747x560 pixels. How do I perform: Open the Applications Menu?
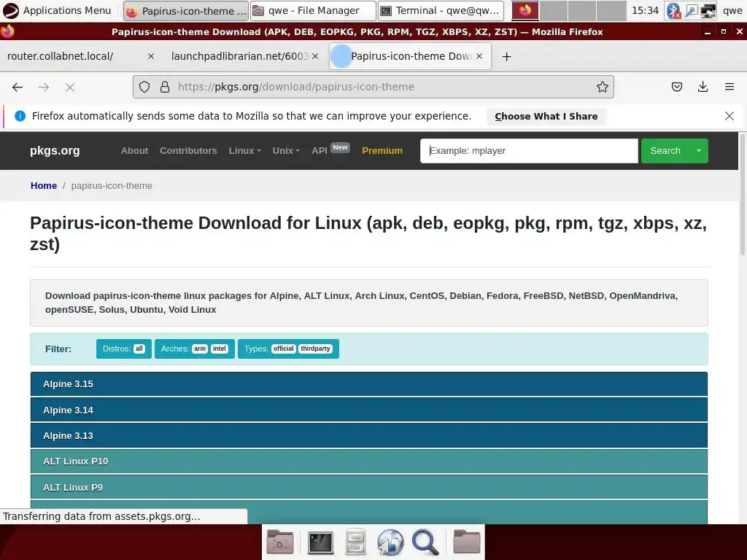(x=57, y=10)
